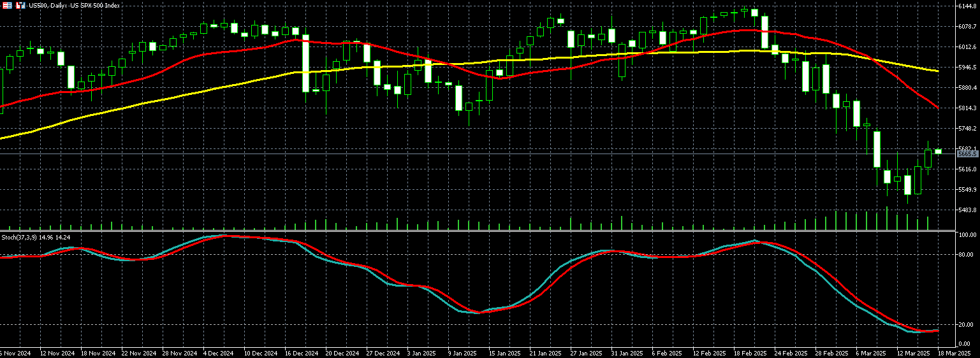Click the latest candle at chart's right edge
Screen dimensions: 980x358
[x=938, y=151]
